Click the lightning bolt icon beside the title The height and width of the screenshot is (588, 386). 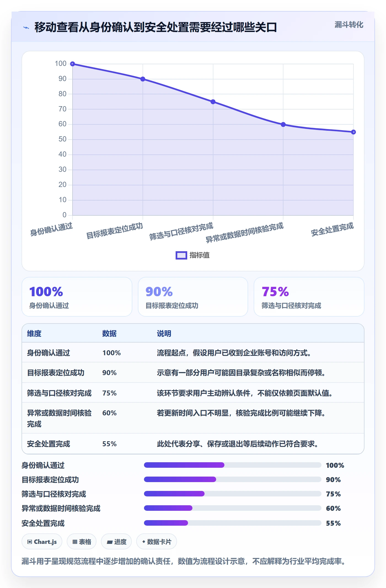26,27
